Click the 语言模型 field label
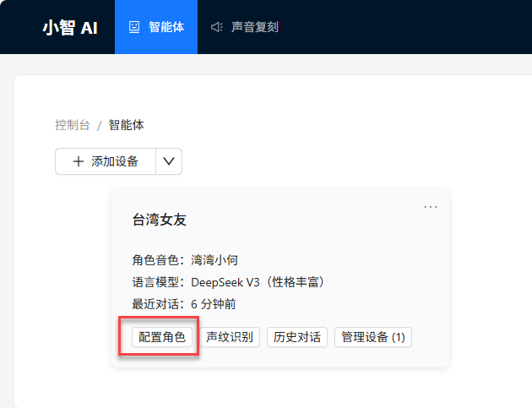Screen dimensions: 532x408 click(158, 281)
